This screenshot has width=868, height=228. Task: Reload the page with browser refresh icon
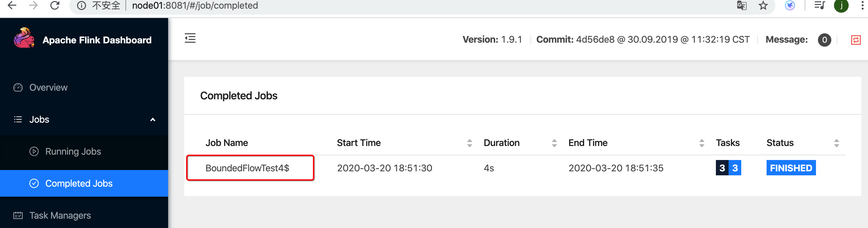(x=55, y=5)
